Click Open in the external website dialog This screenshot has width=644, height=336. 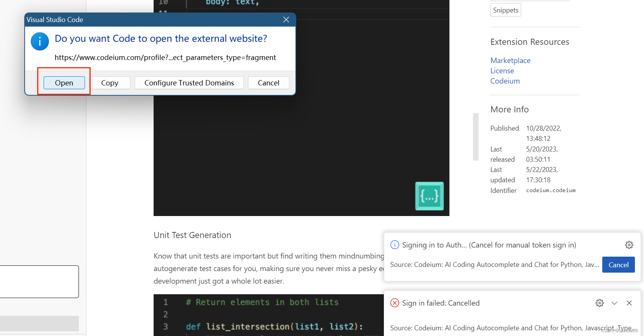click(x=64, y=83)
